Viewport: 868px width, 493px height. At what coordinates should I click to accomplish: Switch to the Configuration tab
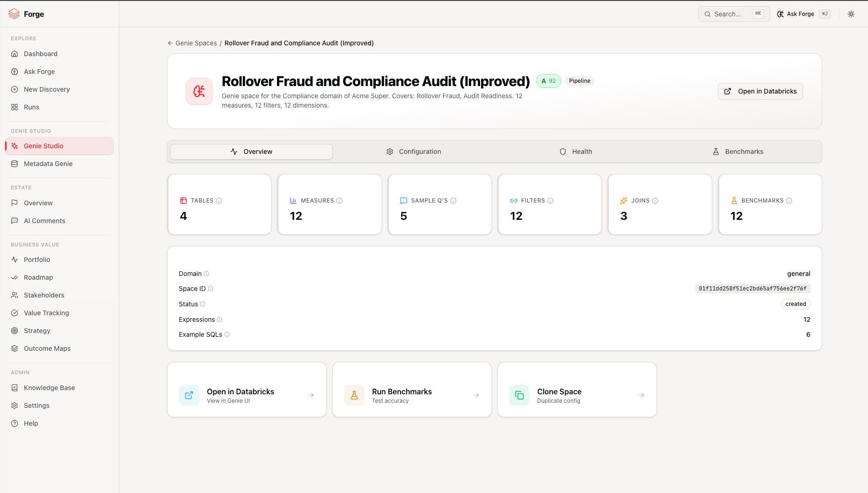pyautogui.click(x=414, y=152)
